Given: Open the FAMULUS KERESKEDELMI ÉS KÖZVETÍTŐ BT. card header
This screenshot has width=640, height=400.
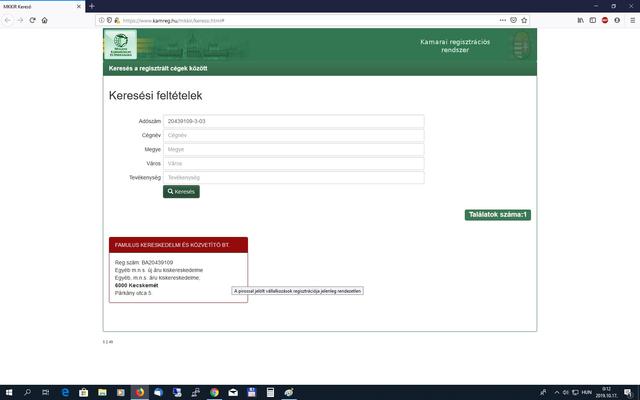Looking at the screenshot, I should (x=178, y=245).
